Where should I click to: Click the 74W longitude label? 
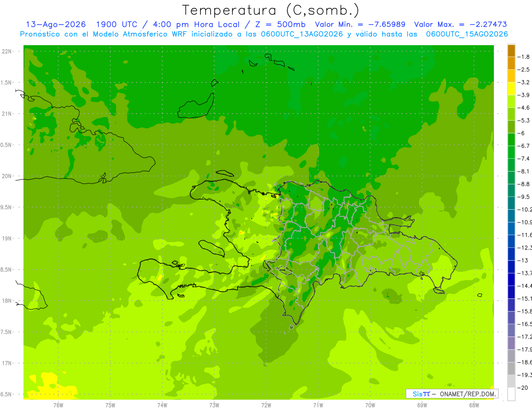[x=162, y=405]
